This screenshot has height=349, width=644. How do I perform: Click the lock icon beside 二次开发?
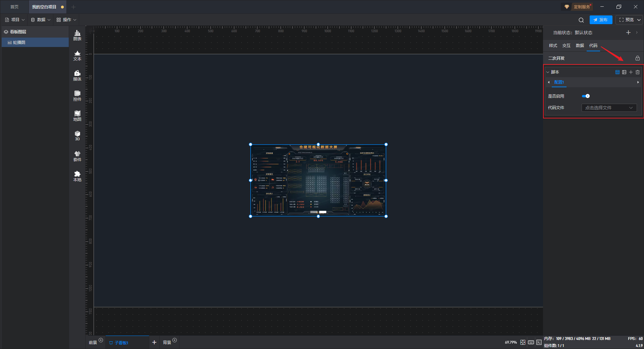click(x=637, y=58)
